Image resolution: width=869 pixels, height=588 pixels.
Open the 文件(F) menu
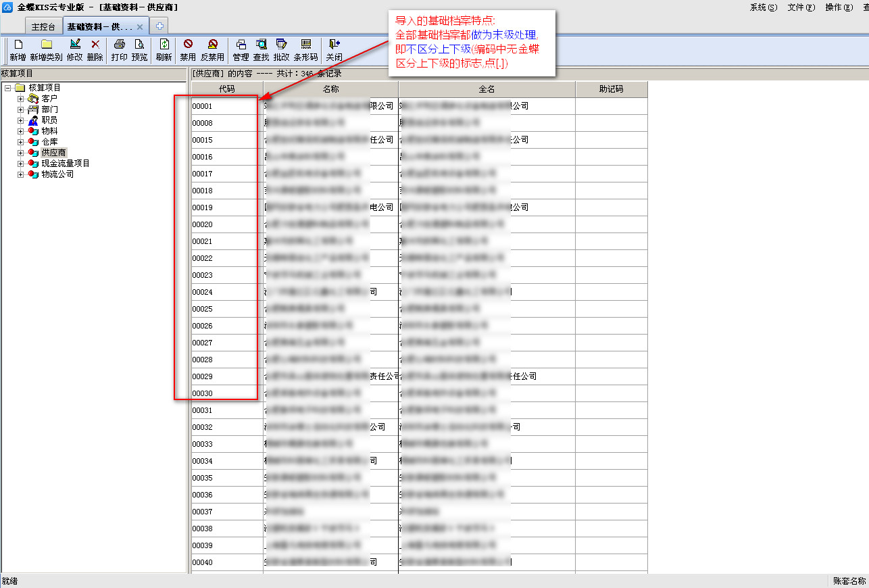(801, 7)
